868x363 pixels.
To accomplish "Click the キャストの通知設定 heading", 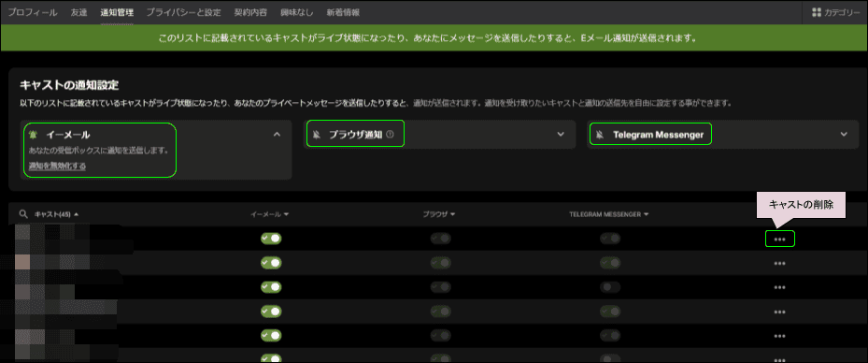I will point(70,85).
